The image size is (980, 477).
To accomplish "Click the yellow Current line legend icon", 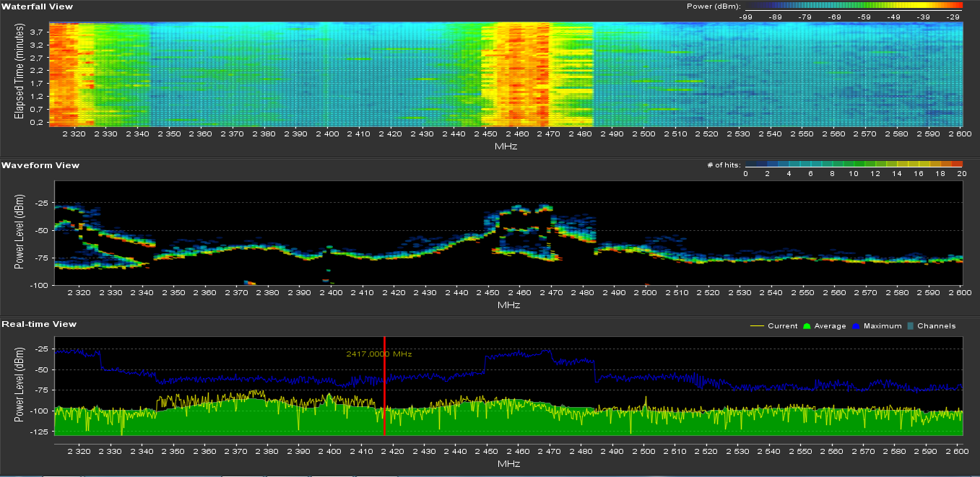I will pyautogui.click(x=757, y=326).
